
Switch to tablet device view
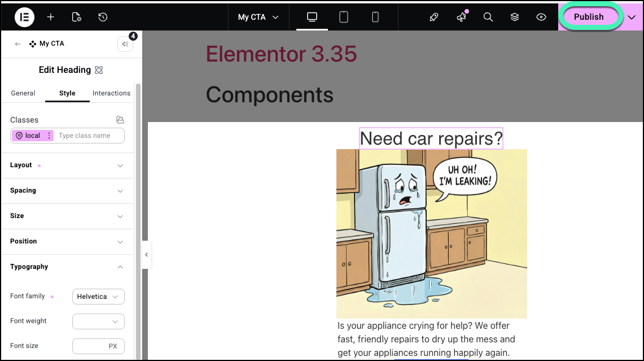(x=344, y=17)
